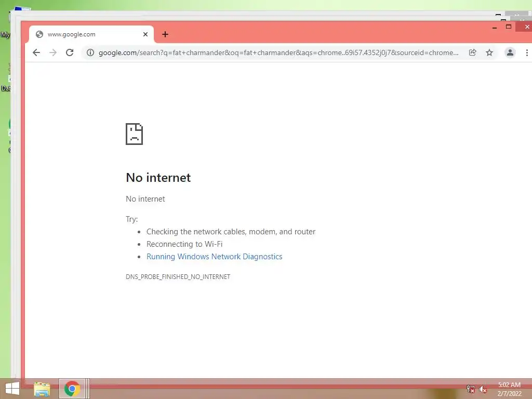
Task: Click the forward navigation arrow
Action: (x=53, y=52)
